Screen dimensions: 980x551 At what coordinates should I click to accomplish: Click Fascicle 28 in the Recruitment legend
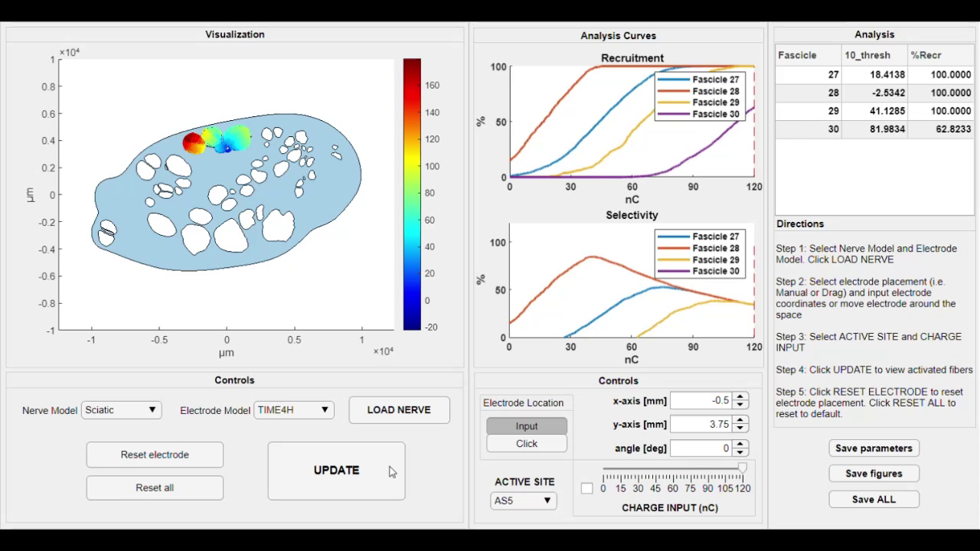(x=716, y=91)
